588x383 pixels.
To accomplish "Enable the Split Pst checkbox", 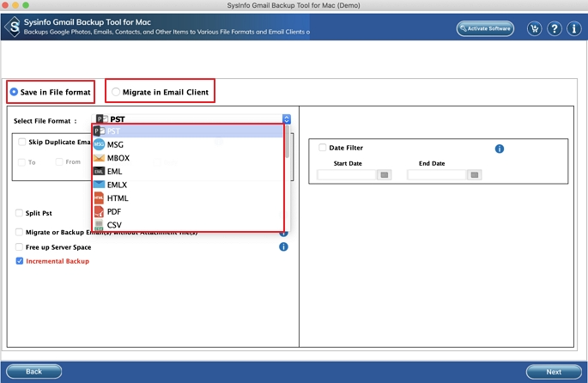I will click(20, 213).
